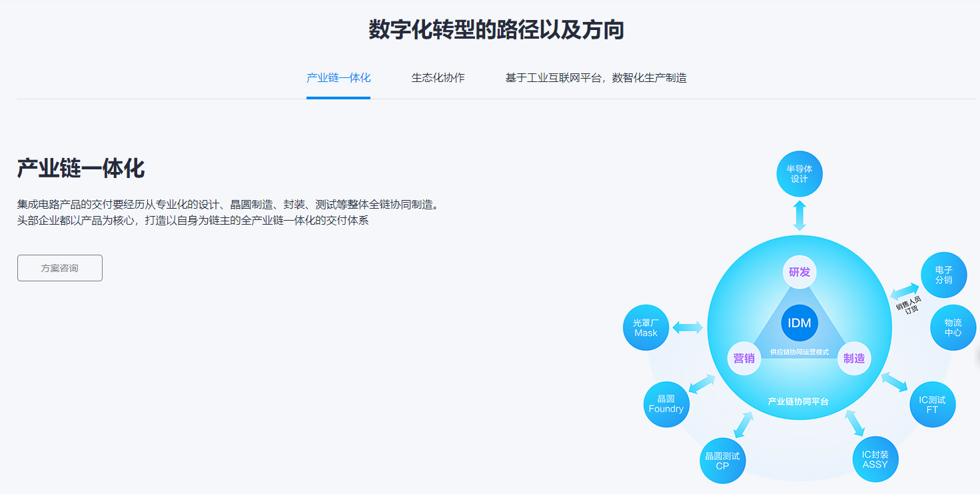Screen dimensions: 980x494
Task: Click the 物流中心 circle icon
Action: (x=953, y=327)
